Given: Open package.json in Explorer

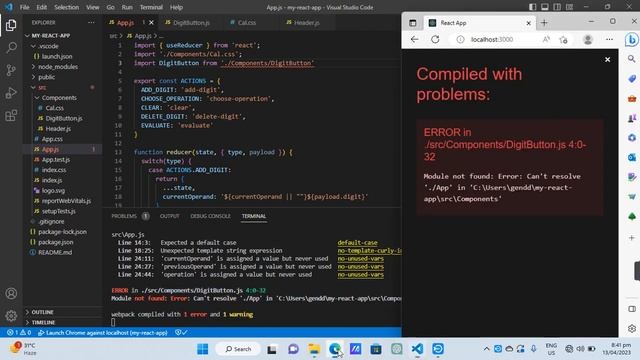Looking at the screenshot, I should point(56,242).
